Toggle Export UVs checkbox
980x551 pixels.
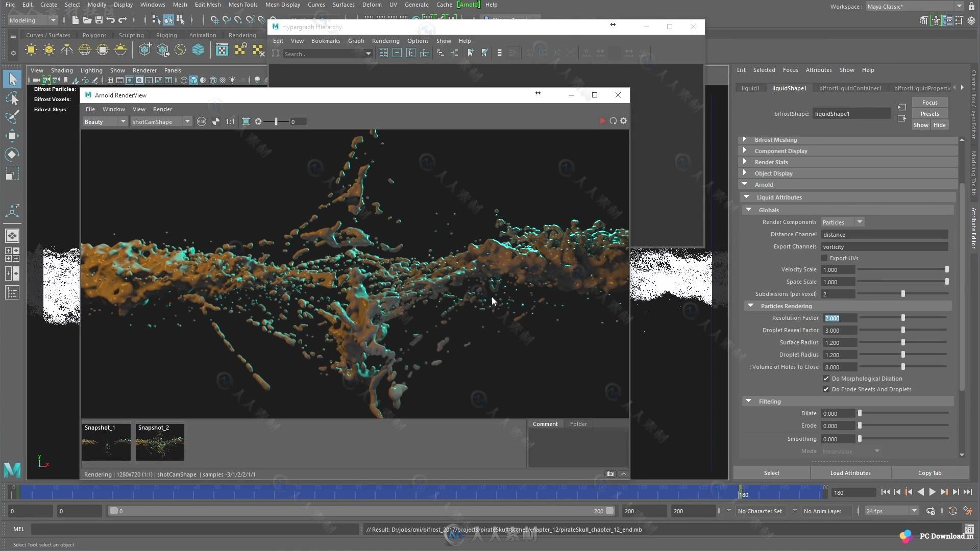coord(824,258)
